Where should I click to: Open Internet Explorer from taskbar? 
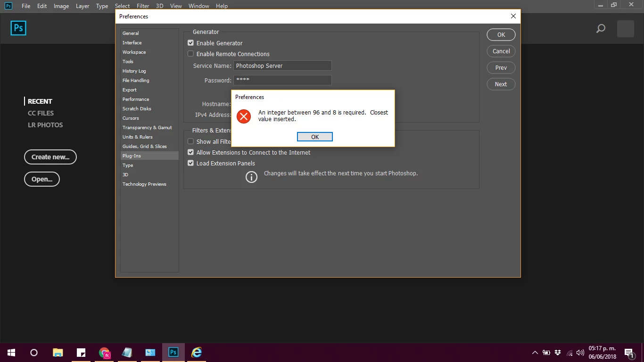click(197, 353)
